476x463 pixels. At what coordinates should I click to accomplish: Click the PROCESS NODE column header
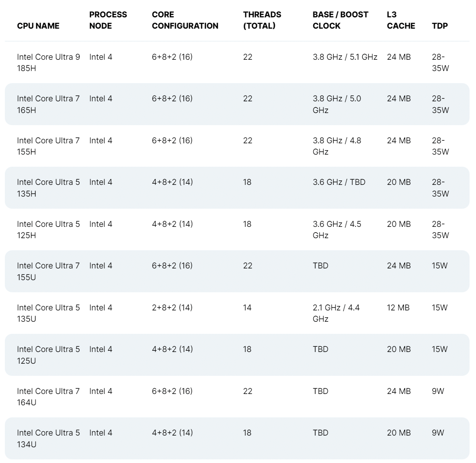(x=108, y=20)
